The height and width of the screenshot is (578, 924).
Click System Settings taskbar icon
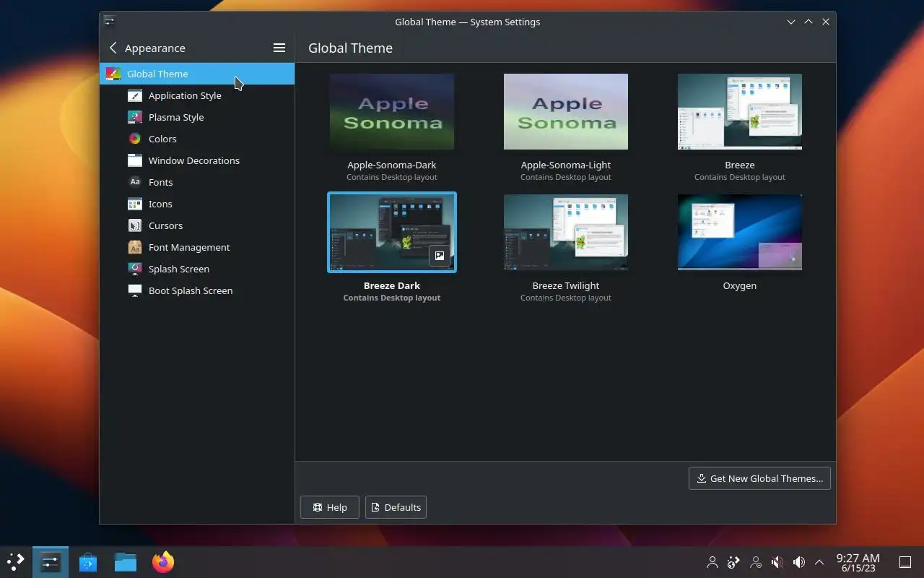(51, 562)
